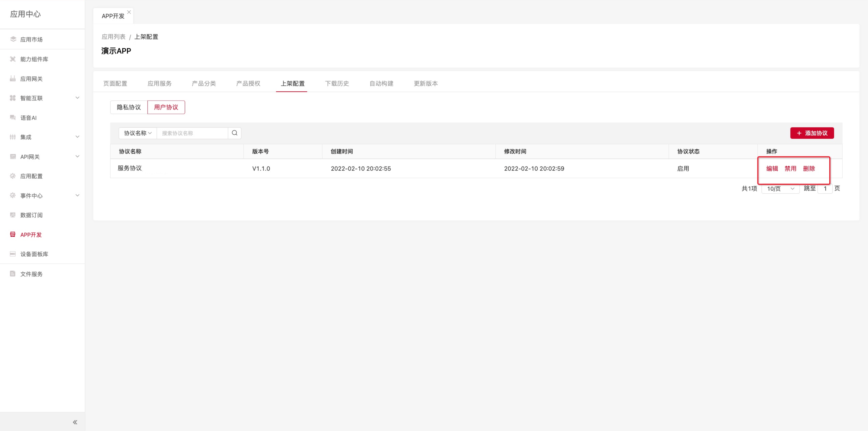Viewport: 868px width, 431px height.
Task: Click the 数据订阅 sidebar icon
Action: click(x=13, y=215)
